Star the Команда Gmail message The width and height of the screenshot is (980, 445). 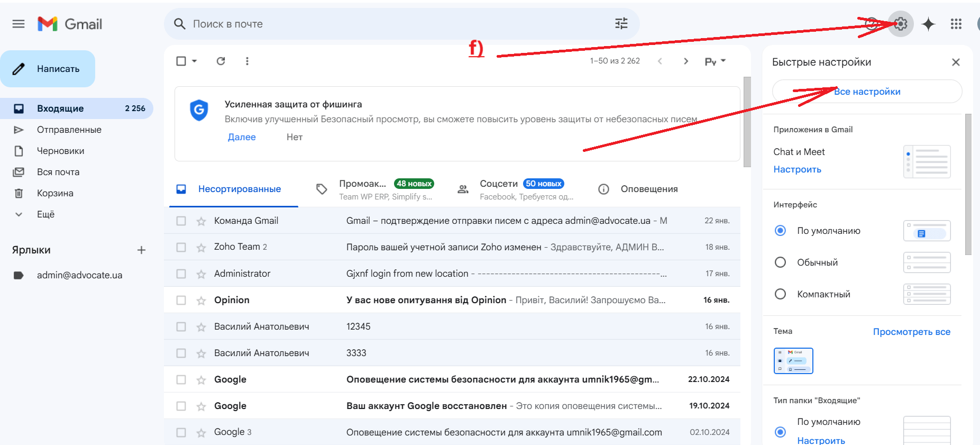201,221
